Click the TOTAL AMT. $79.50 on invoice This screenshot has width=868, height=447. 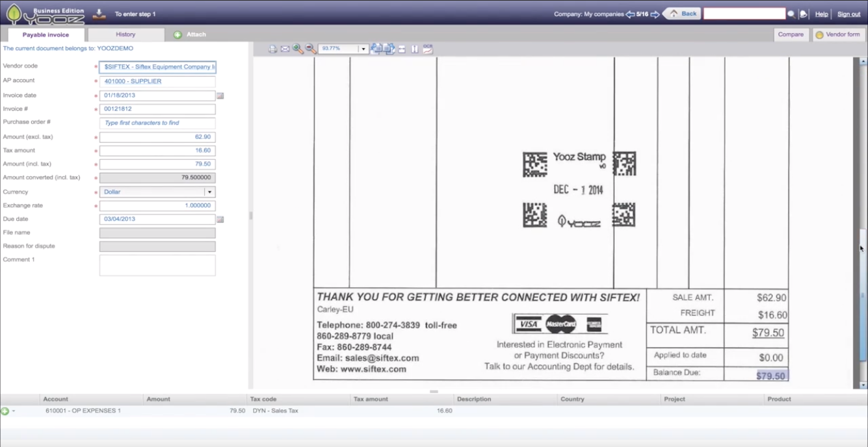[768, 333]
